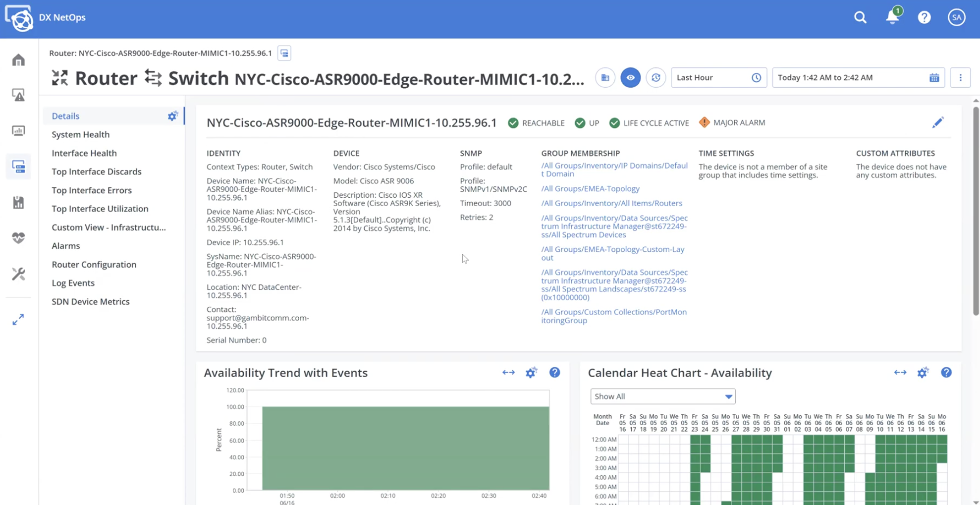The height and width of the screenshot is (505, 980).
Task: Click the help question mark in header
Action: (924, 17)
